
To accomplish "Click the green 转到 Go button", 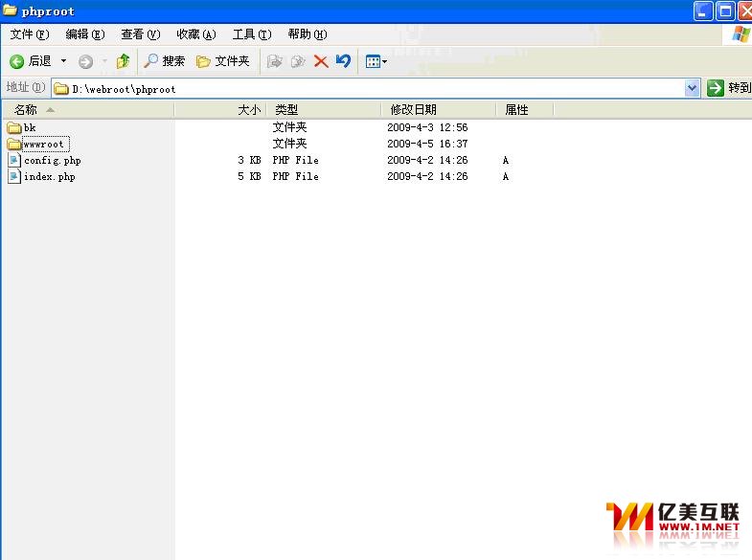I will pos(728,88).
